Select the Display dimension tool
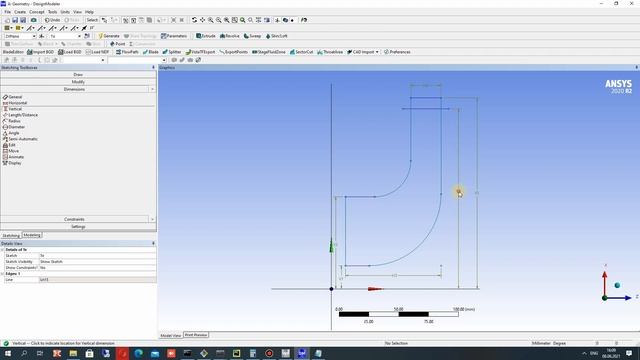This screenshot has height=360, width=640. pos(12,163)
